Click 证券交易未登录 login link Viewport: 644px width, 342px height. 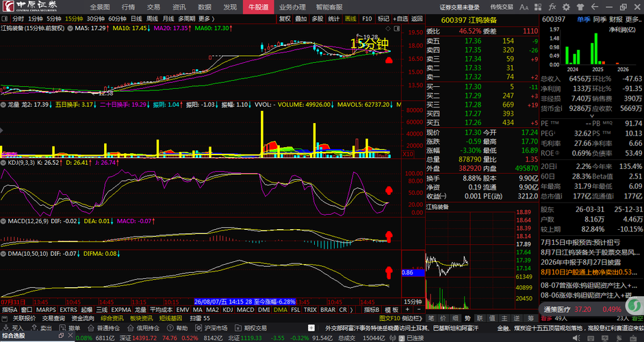(460, 7)
